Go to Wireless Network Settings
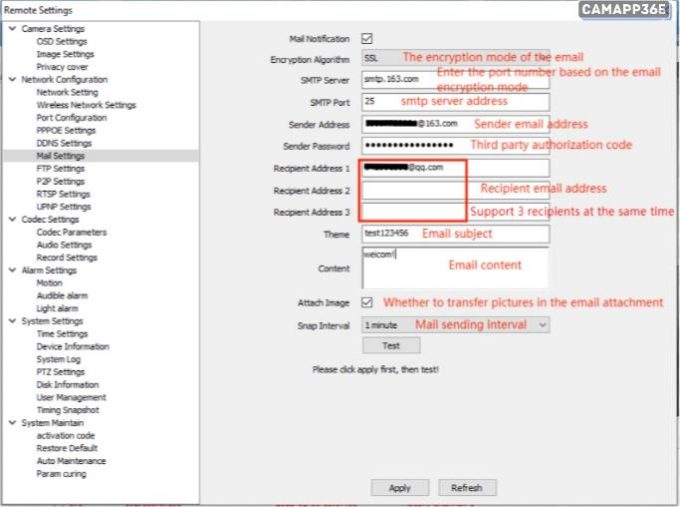The width and height of the screenshot is (680, 507). coord(86,105)
